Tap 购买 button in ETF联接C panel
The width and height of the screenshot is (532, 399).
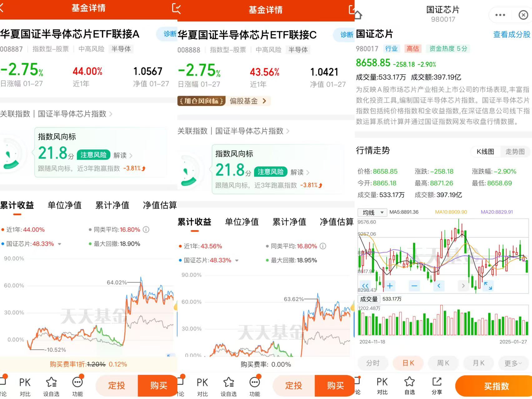point(335,386)
